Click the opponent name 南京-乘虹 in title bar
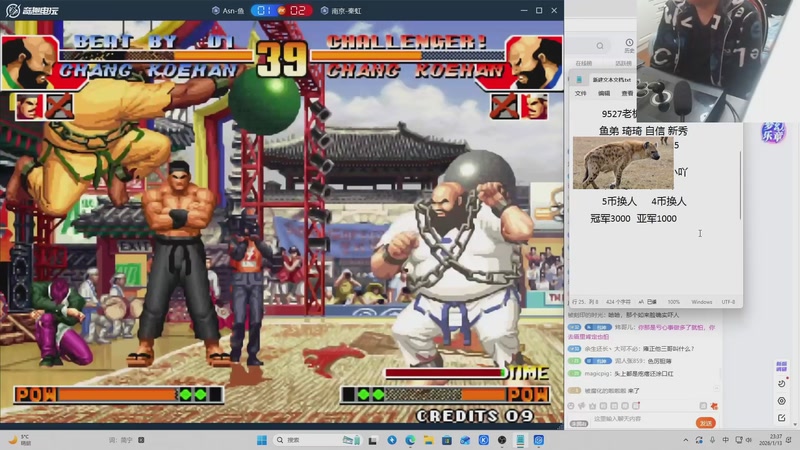 pyautogui.click(x=346, y=11)
